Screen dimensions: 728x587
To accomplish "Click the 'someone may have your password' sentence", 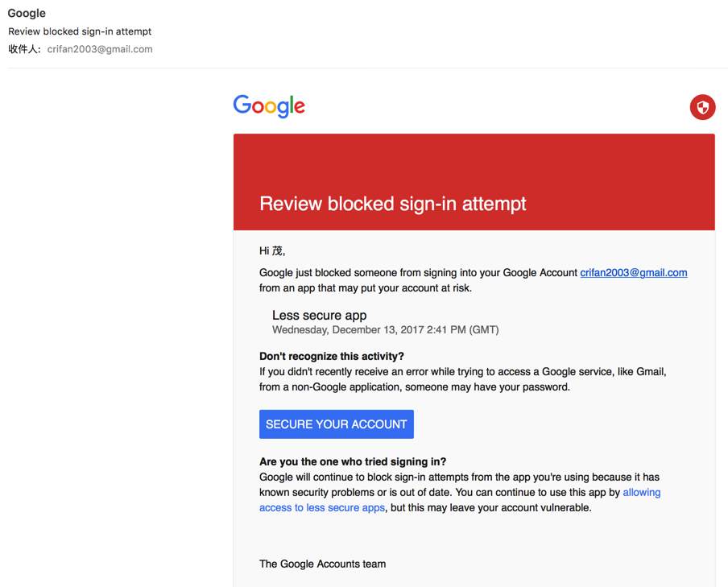I will point(487,387).
